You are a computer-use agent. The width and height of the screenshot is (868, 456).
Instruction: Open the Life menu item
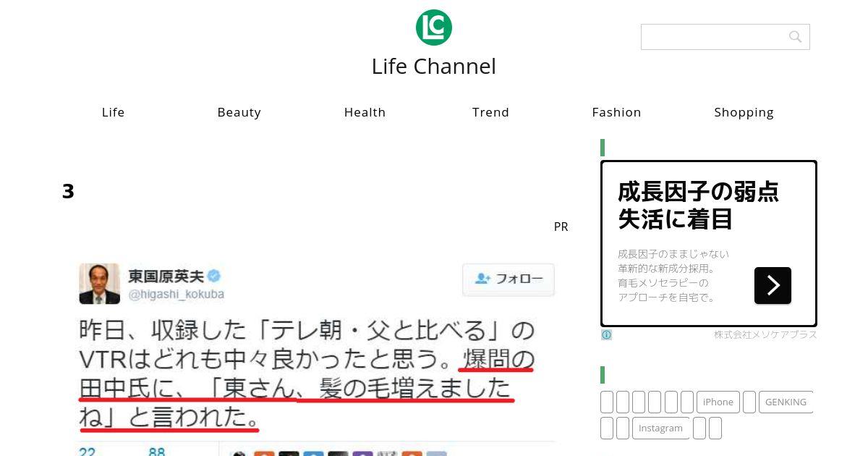[114, 112]
